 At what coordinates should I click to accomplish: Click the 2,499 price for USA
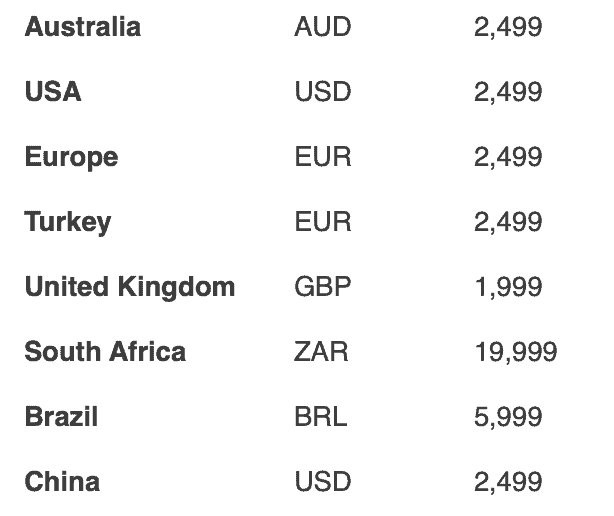tap(508, 92)
